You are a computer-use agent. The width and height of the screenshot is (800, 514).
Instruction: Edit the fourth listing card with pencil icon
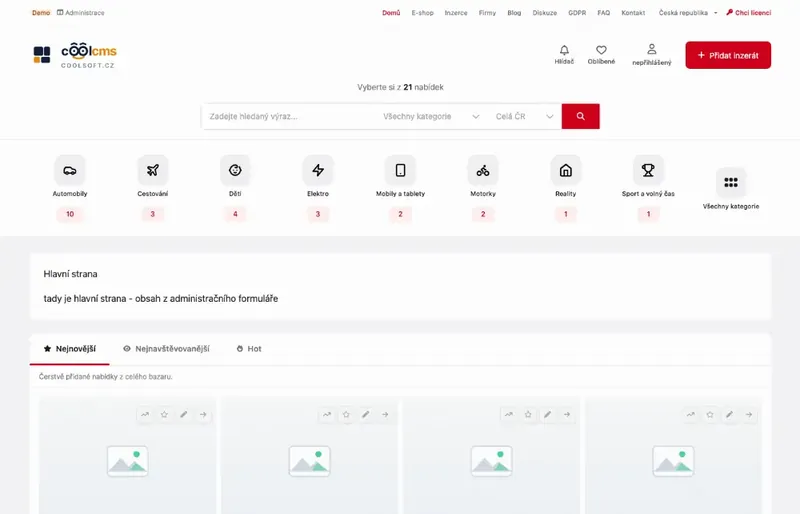coord(730,414)
